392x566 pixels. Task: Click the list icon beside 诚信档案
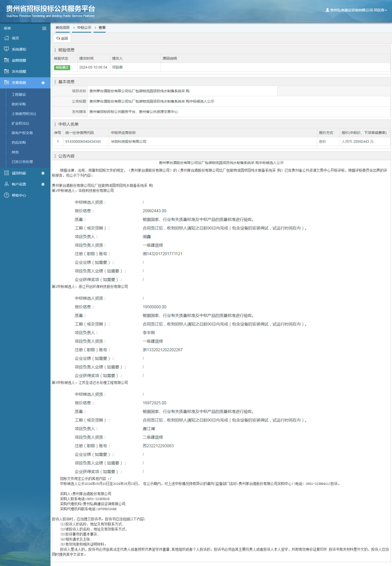click(7, 173)
